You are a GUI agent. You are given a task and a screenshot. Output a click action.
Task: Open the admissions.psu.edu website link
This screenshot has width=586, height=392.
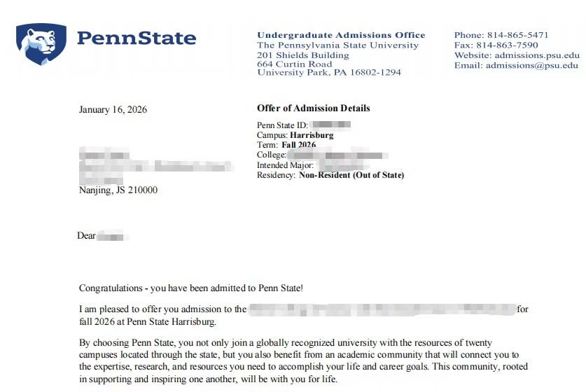coord(537,55)
